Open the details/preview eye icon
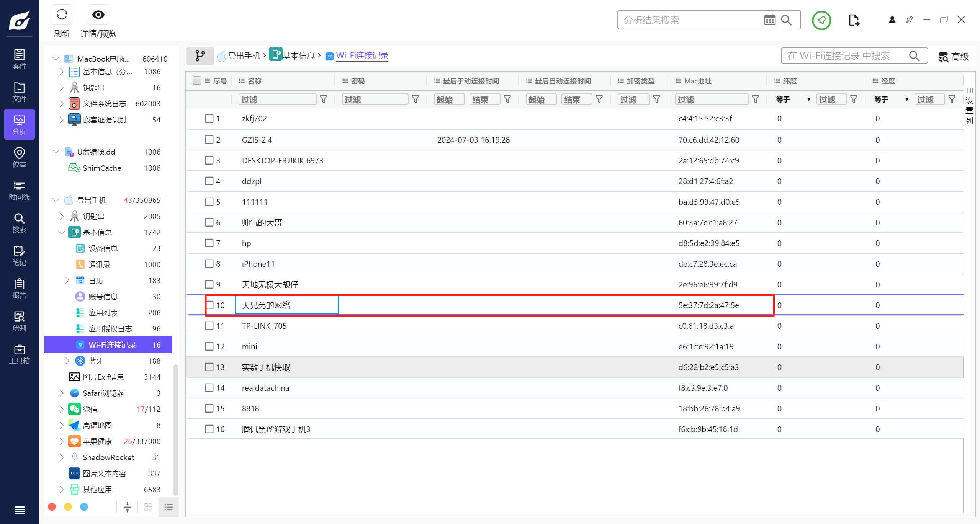Screen dimensions: 980x524 pyautogui.click(x=98, y=15)
